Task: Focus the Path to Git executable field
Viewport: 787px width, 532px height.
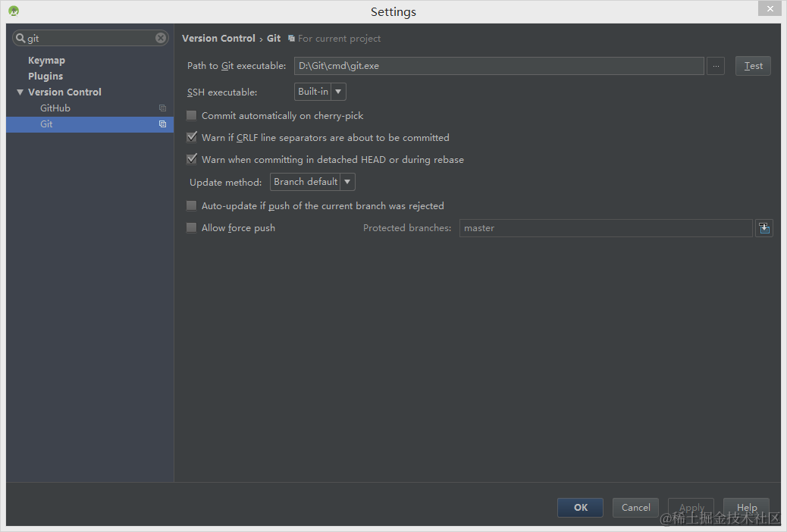Action: coord(499,66)
